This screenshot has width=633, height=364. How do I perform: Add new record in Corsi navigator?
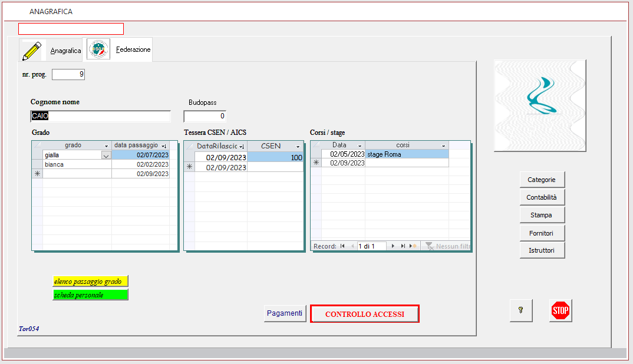coord(413,246)
